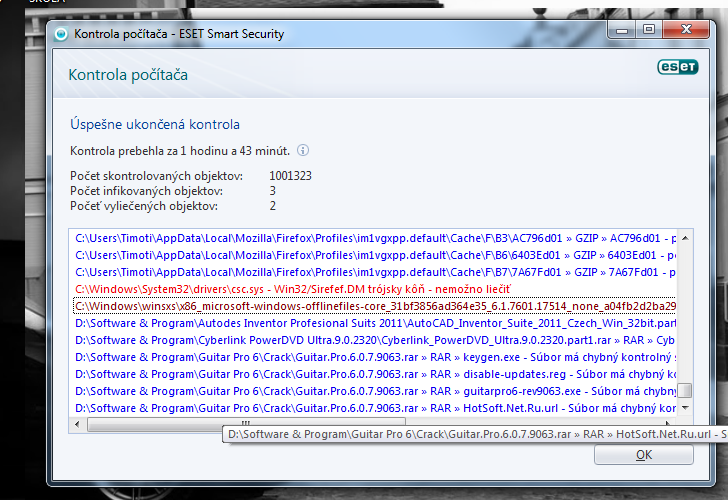Select log row with AC796d01 cache file
This screenshot has width=728, height=500.
[x=375, y=238]
